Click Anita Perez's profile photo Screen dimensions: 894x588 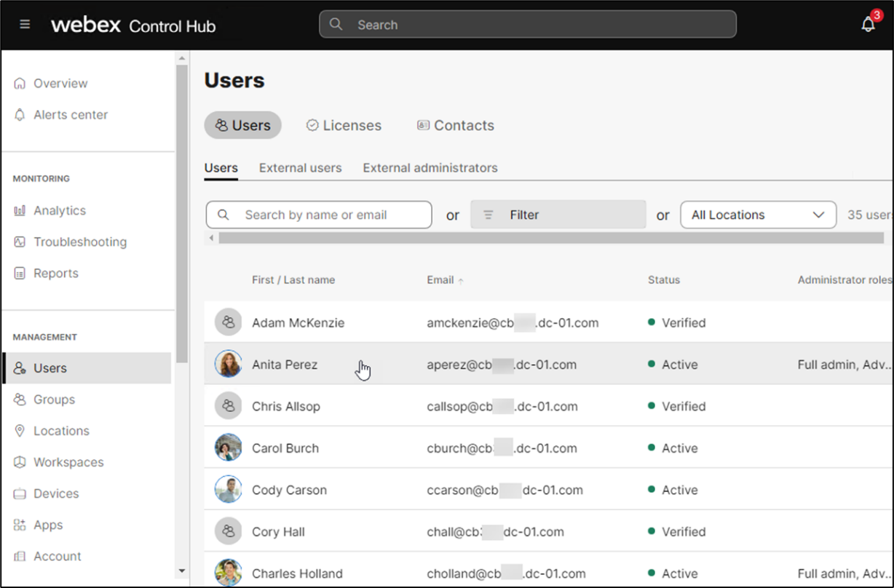tap(228, 365)
